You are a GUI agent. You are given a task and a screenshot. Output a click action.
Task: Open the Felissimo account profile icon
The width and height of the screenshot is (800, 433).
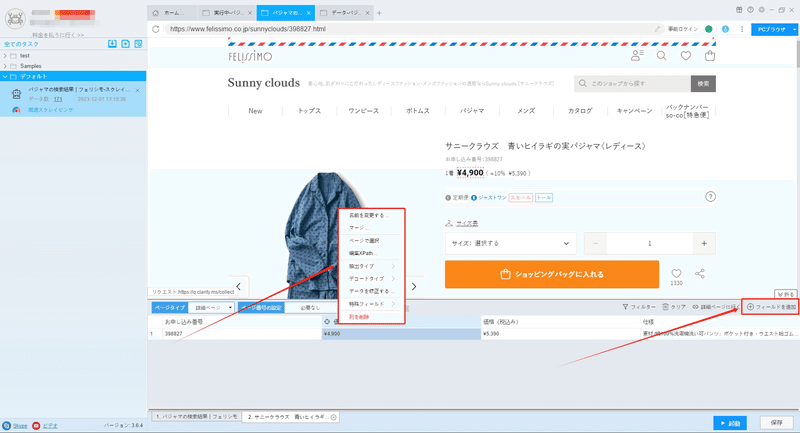click(637, 56)
